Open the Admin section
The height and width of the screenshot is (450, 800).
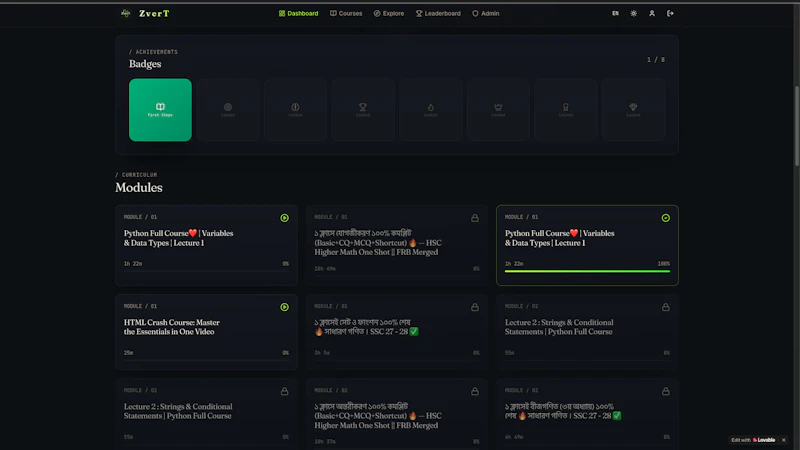(x=486, y=14)
